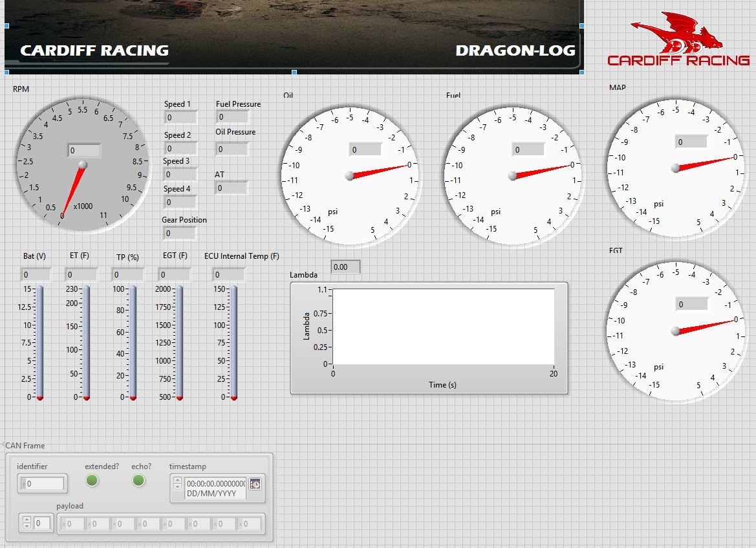The image size is (756, 548).
Task: Click the Oil pressure gauge needle
Action: point(378,171)
